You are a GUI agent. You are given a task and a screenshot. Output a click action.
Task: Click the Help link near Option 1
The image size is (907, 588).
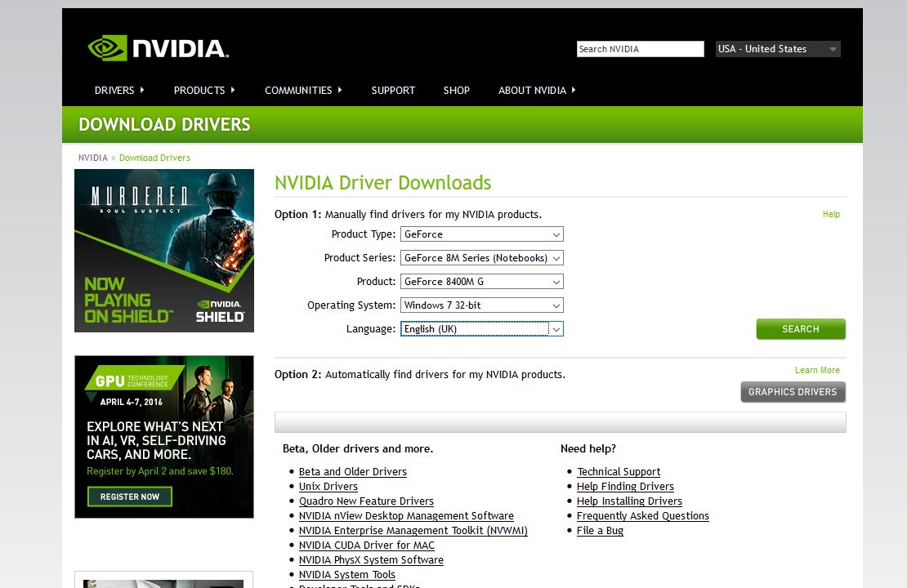[x=831, y=214]
